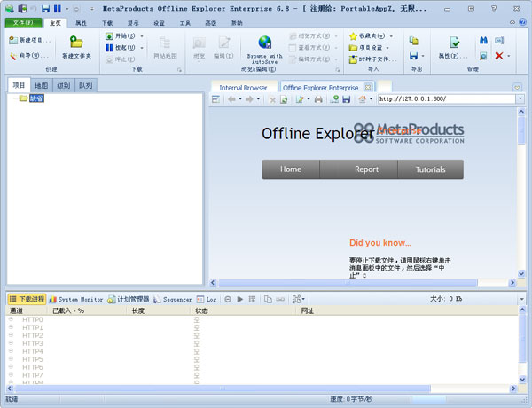
Task: Switch to the System Monitor panel tab
Action: (x=80, y=300)
